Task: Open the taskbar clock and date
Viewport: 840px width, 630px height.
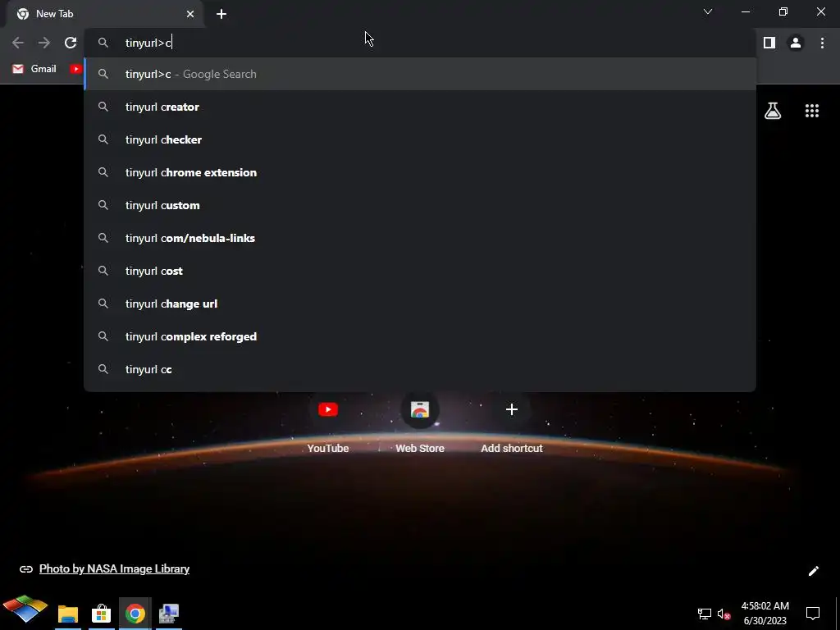Action: pyautogui.click(x=765, y=614)
